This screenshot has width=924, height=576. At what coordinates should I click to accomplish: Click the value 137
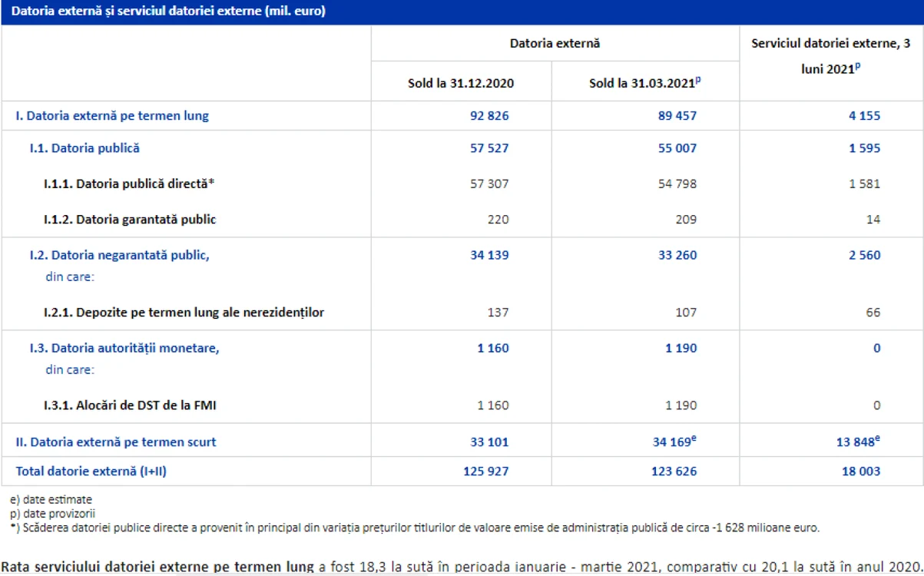tap(498, 313)
